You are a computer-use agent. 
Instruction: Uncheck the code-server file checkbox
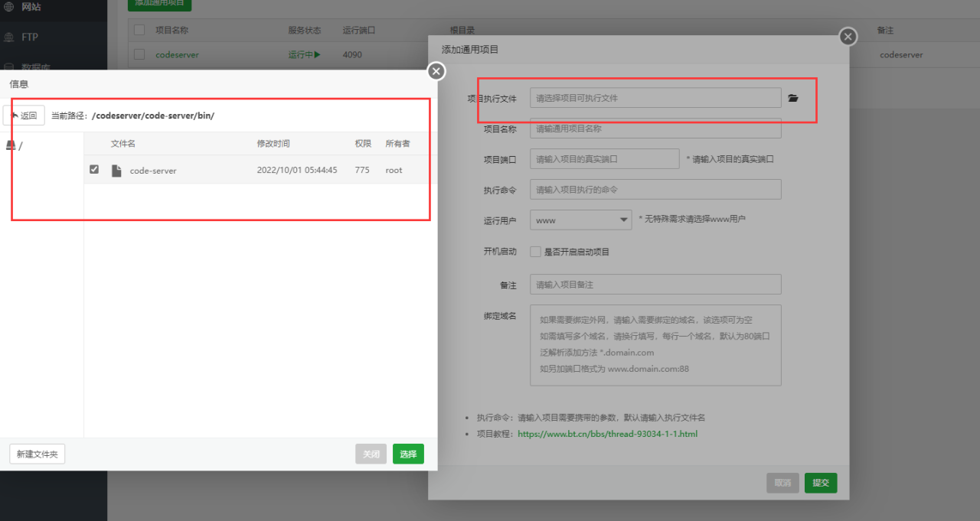tap(93, 169)
